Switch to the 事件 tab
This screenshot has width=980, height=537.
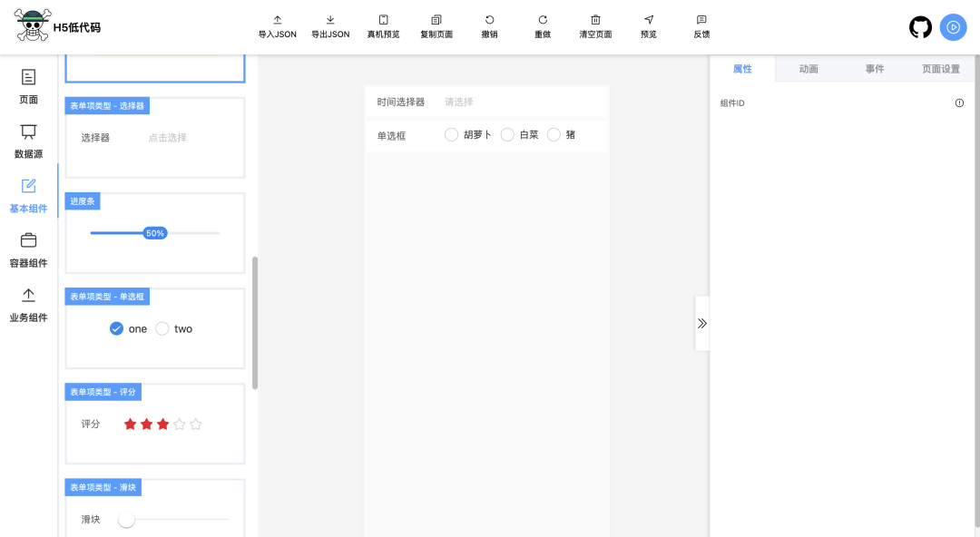point(875,69)
